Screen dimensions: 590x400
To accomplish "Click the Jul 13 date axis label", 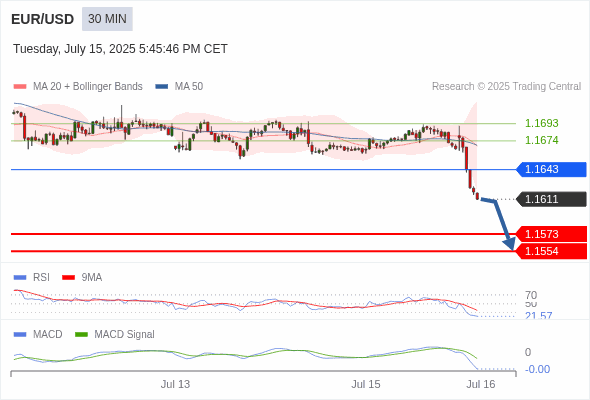I will [x=175, y=384].
